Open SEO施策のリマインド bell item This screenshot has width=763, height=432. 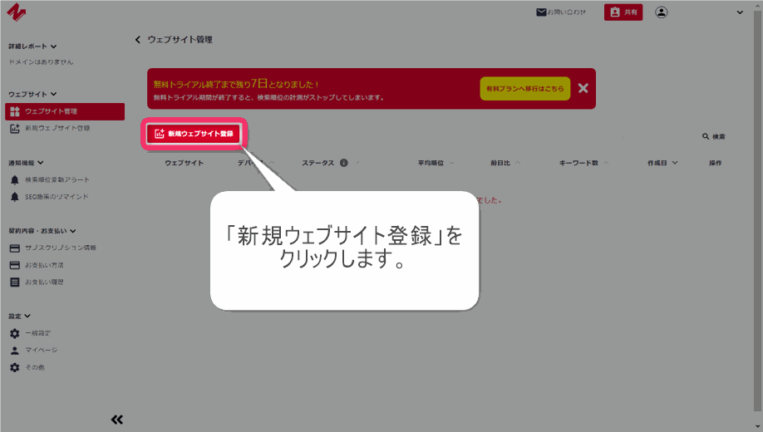(x=49, y=197)
